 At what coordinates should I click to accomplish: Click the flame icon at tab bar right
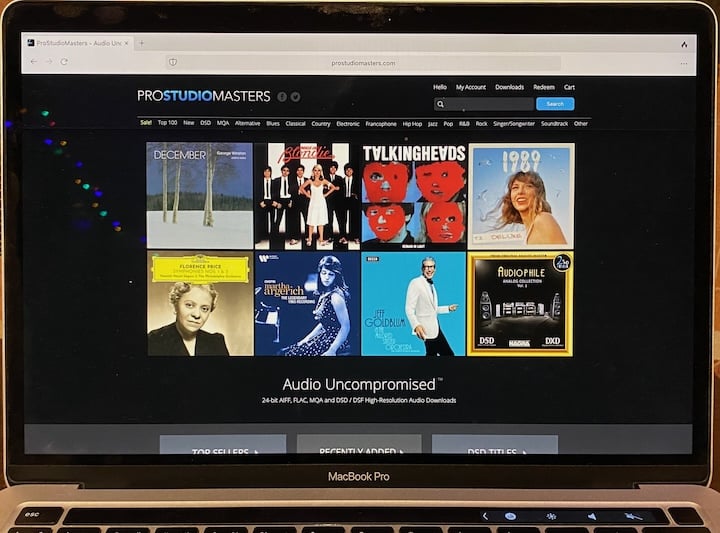684,45
